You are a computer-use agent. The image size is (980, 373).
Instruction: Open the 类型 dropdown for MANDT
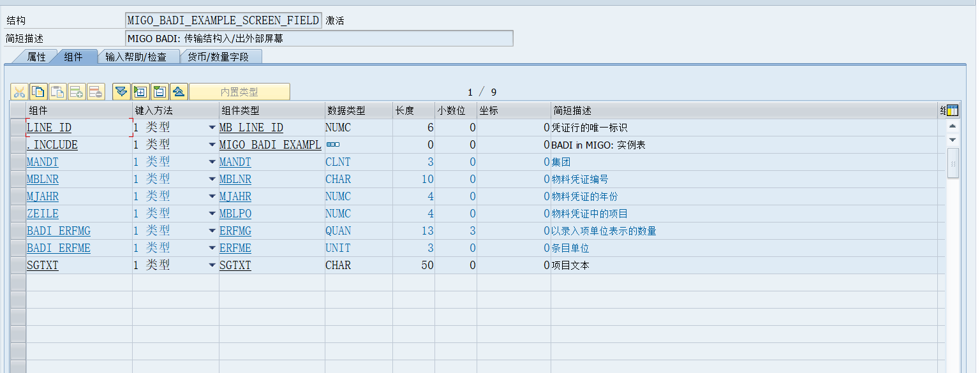(x=212, y=161)
